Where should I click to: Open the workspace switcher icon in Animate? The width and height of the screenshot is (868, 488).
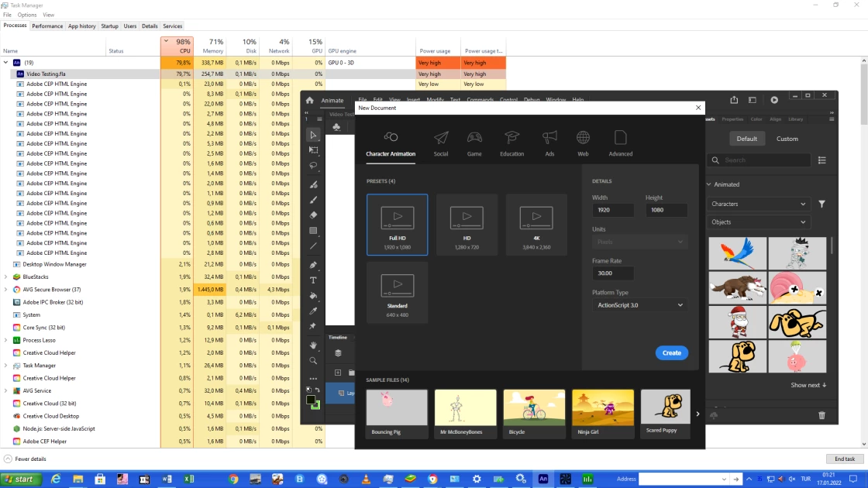pos(753,100)
